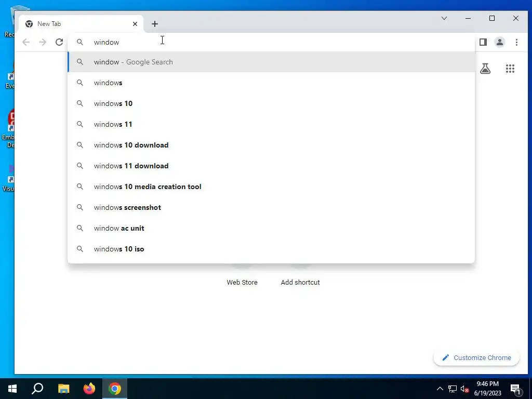Open the Chrome profile avatar menu

(x=500, y=42)
